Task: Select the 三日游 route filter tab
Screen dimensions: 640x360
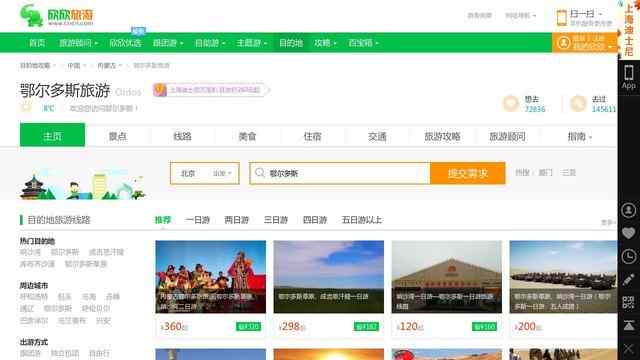Action: (x=276, y=220)
